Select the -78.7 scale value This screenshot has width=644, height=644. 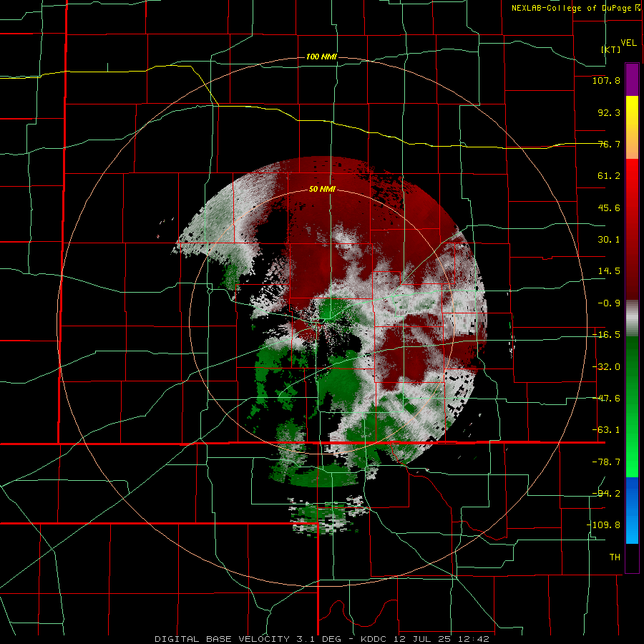pos(606,462)
